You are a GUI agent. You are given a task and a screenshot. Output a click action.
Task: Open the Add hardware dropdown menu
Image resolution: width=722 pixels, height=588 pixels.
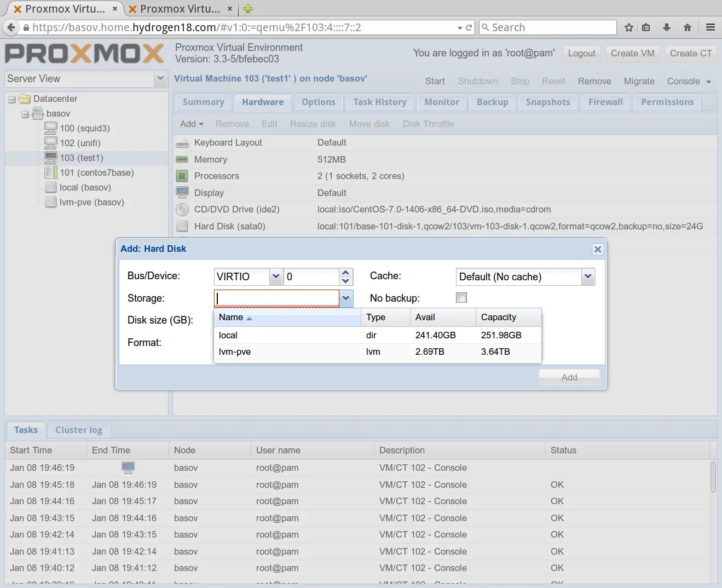pyautogui.click(x=192, y=124)
